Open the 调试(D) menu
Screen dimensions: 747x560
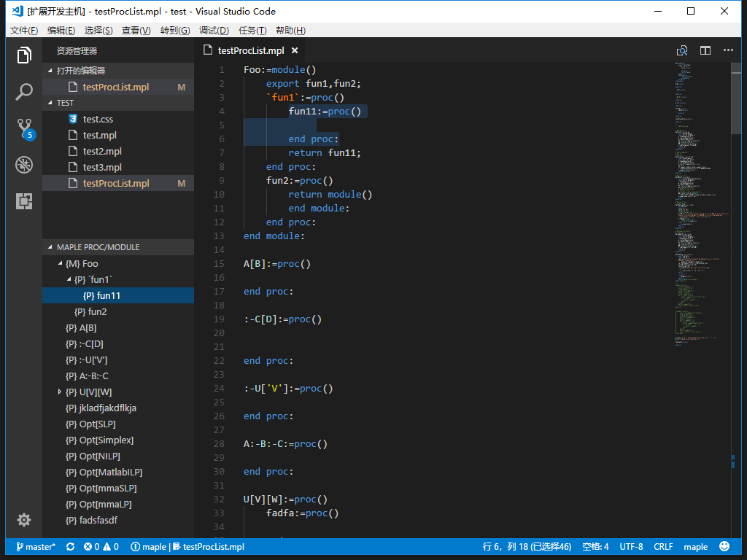click(x=214, y=31)
